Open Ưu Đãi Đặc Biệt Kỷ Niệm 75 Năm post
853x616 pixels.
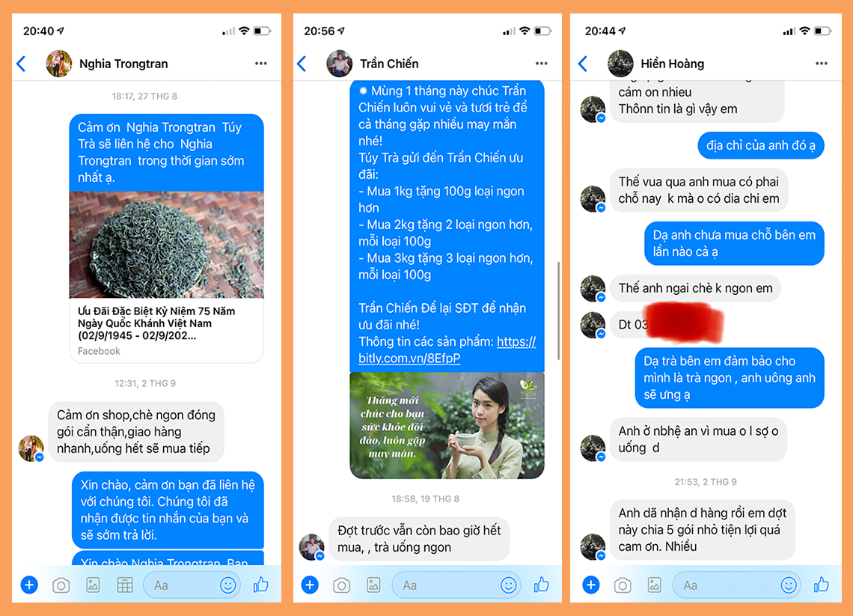pyautogui.click(x=156, y=323)
